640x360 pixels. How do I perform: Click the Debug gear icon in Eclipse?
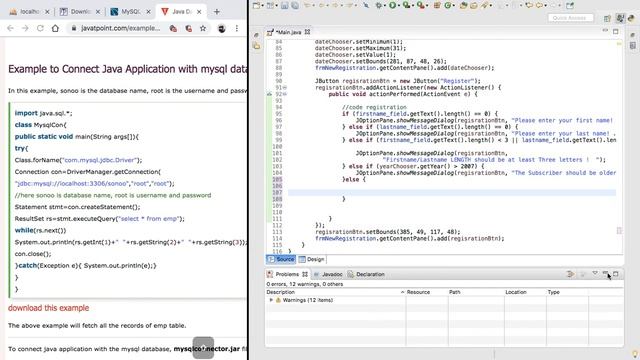[x=378, y=5]
